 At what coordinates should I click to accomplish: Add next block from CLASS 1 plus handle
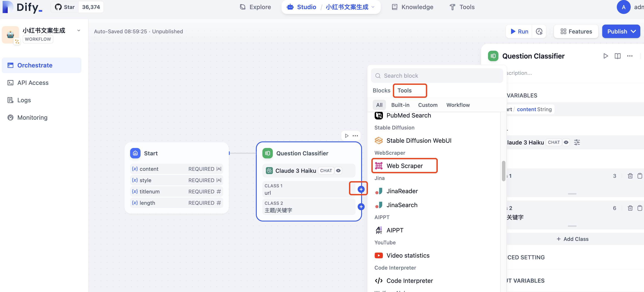tap(361, 189)
